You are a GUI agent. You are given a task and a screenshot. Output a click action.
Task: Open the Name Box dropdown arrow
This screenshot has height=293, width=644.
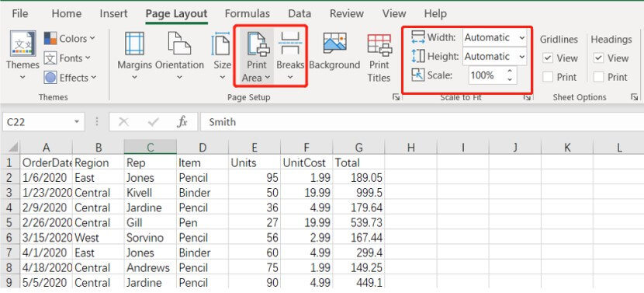coord(76,122)
